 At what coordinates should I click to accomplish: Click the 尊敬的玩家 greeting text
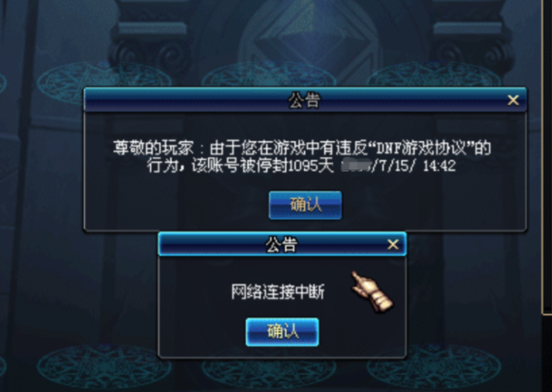[153, 148]
